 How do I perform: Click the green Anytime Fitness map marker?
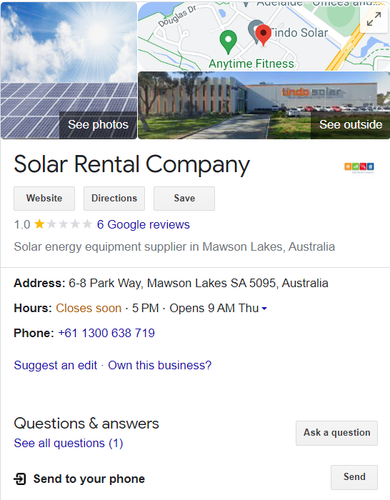tap(228, 42)
